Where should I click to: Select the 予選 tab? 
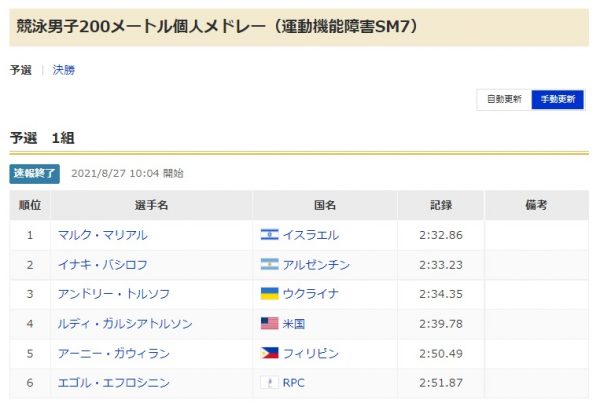pos(20,70)
